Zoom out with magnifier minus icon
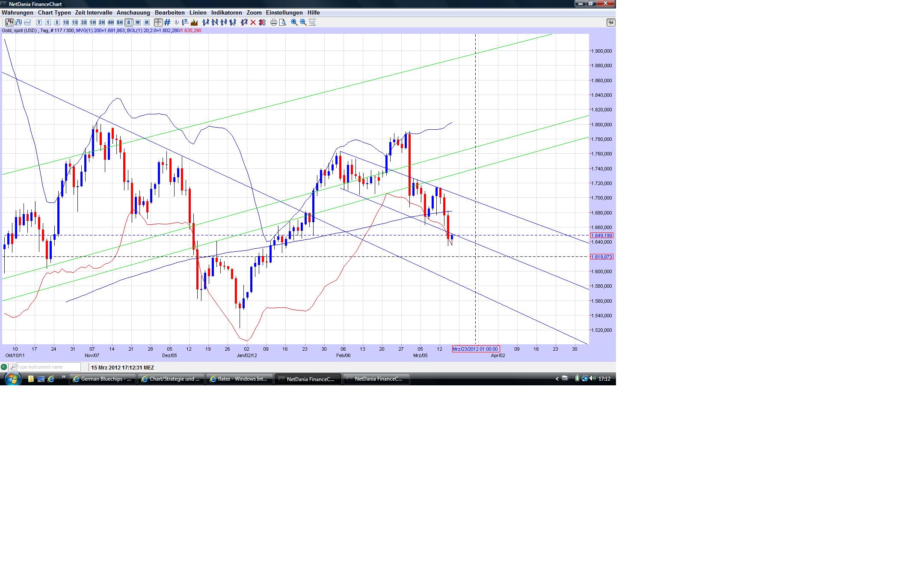 [303, 22]
